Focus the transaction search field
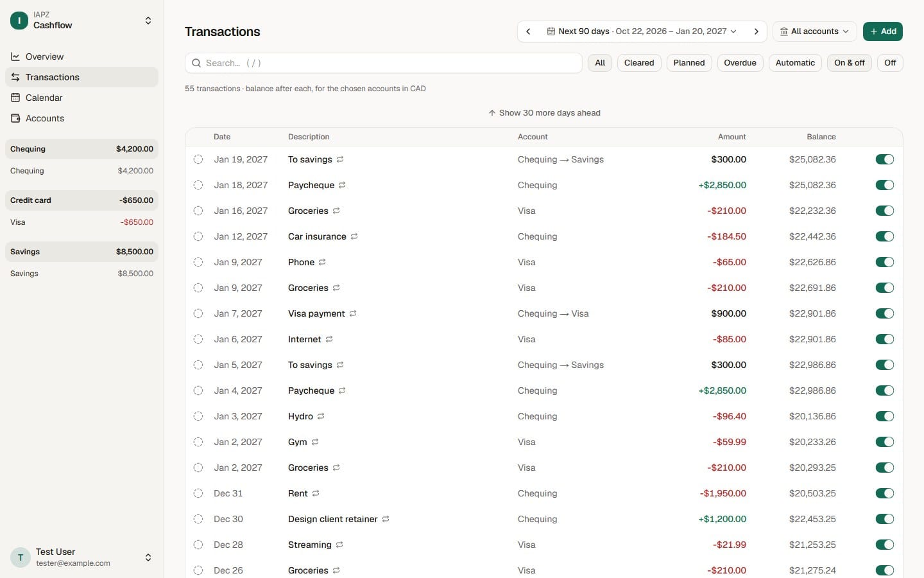 (x=384, y=63)
